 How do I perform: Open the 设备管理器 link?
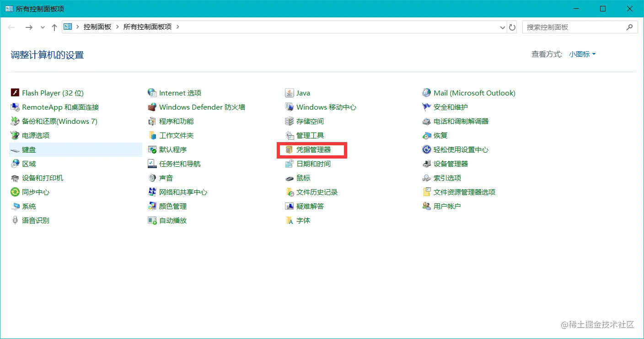tap(451, 164)
